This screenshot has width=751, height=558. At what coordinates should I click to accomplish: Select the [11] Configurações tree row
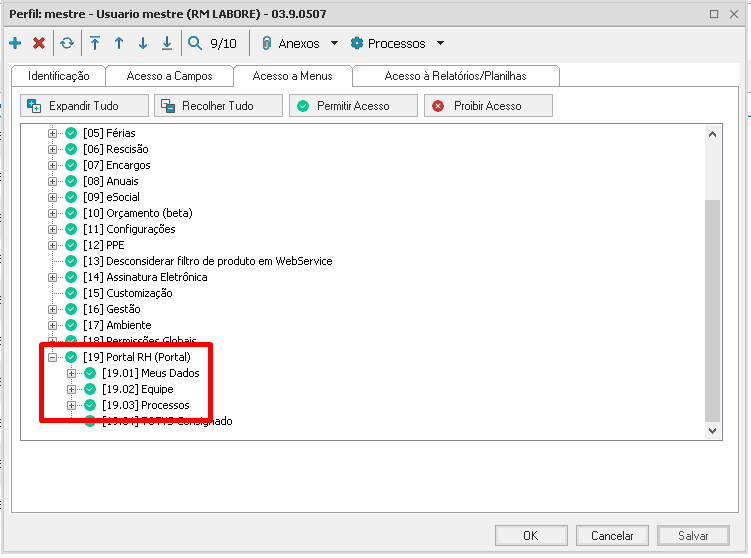pyautogui.click(x=129, y=229)
